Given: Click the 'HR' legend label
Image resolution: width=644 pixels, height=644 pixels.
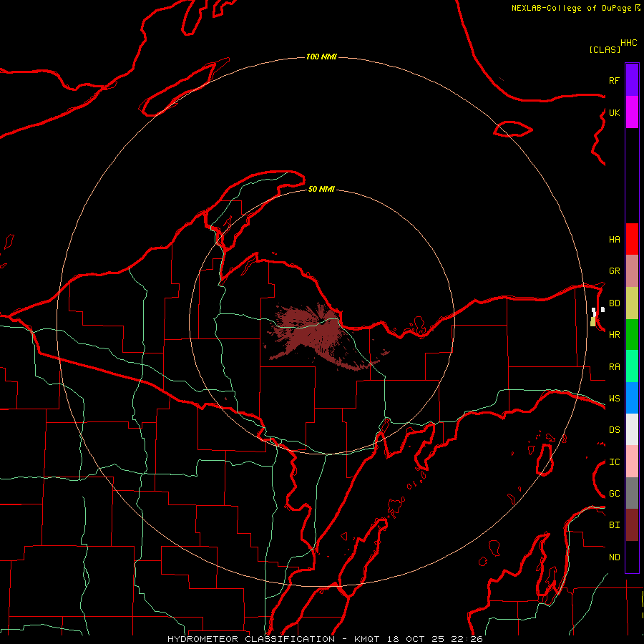Looking at the screenshot, I should pyautogui.click(x=614, y=335).
